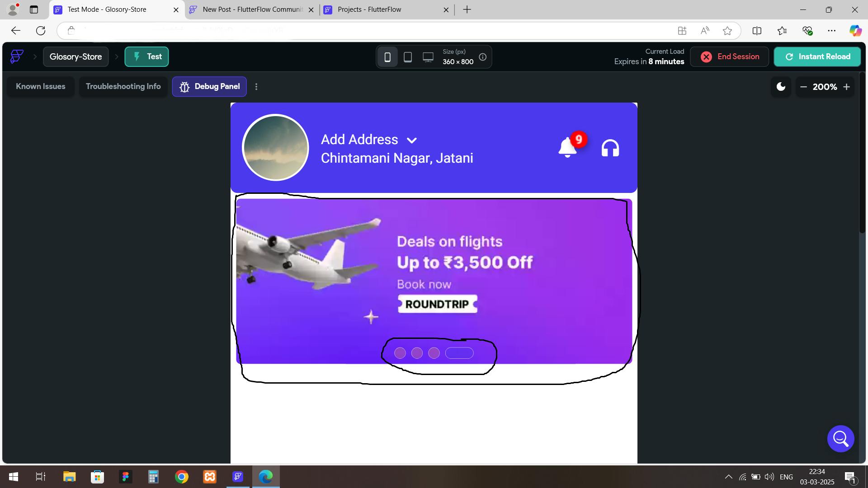868x488 pixels.
Task: Open the purple search floating button
Action: [840, 438]
